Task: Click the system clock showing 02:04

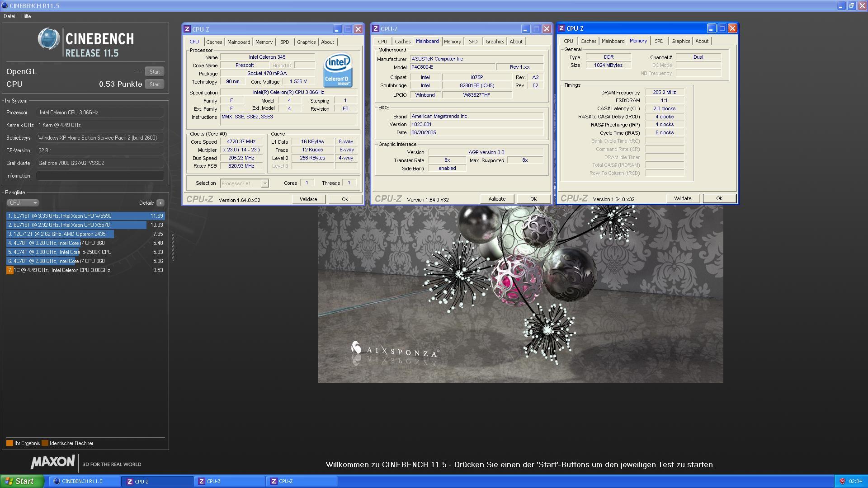Action: point(855,481)
